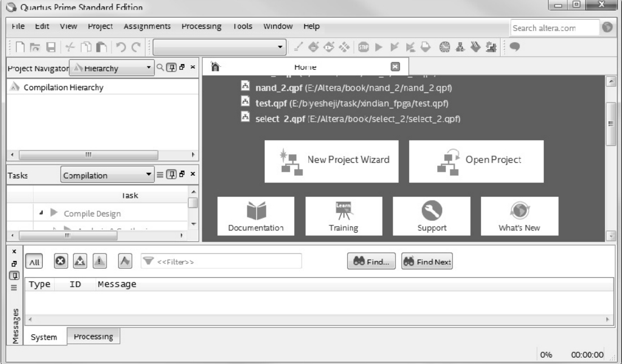The width and height of the screenshot is (622, 364).
Task: Close the Project Navigator panel
Action: click(193, 67)
